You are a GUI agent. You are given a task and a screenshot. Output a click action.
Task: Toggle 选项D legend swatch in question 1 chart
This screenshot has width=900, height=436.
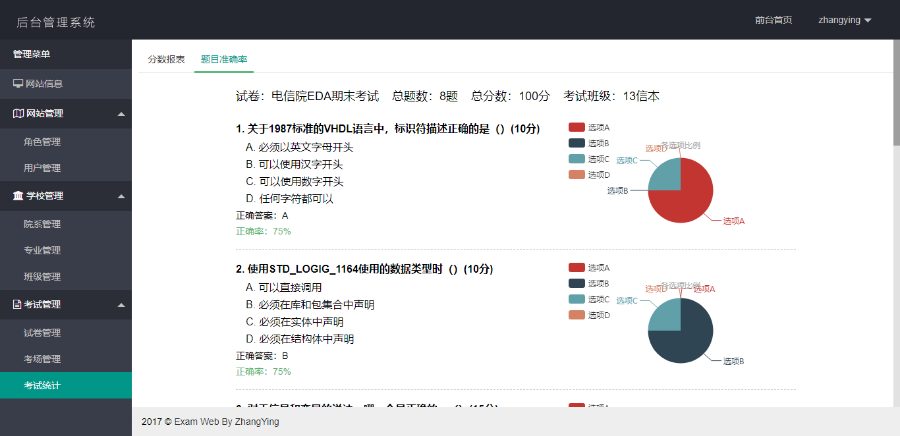[576, 174]
